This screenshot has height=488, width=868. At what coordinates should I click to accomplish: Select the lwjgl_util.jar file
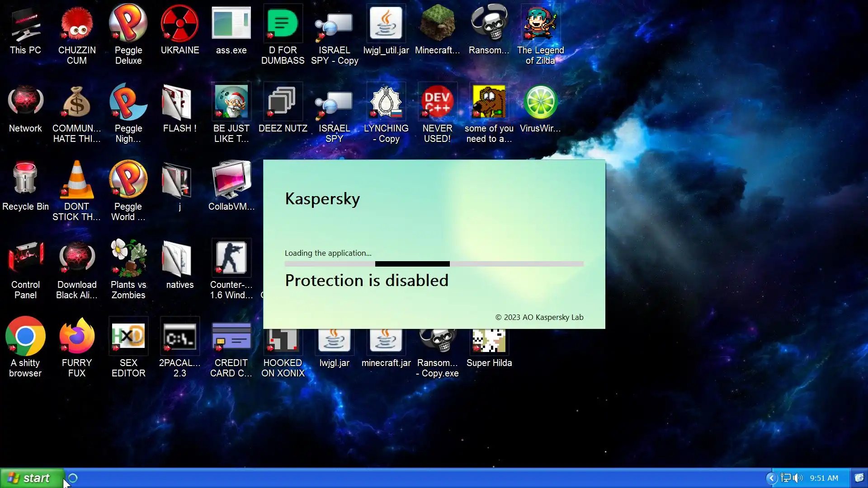tap(386, 23)
